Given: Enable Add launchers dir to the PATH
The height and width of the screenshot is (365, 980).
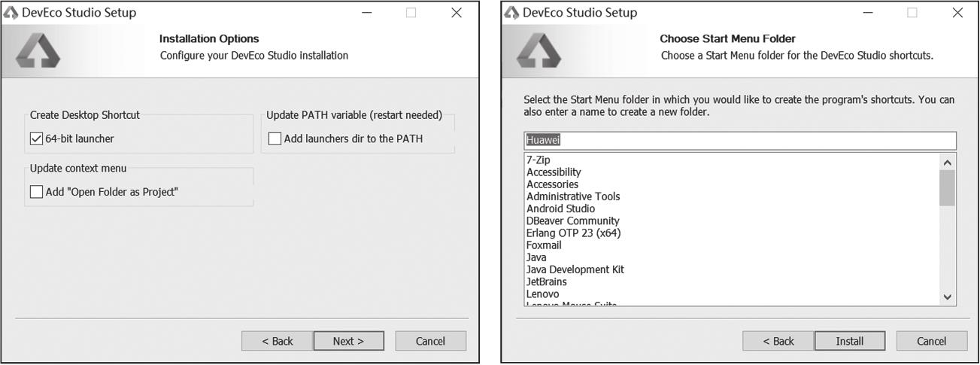Looking at the screenshot, I should [275, 138].
